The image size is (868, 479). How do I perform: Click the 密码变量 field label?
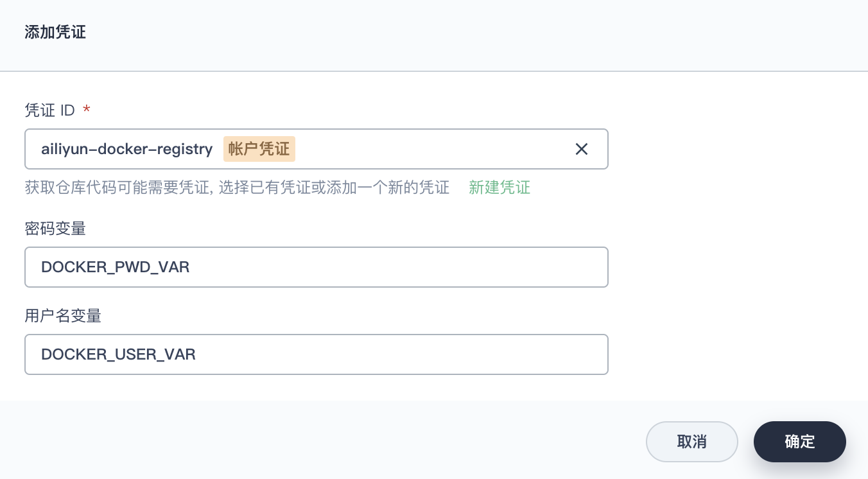coord(55,229)
